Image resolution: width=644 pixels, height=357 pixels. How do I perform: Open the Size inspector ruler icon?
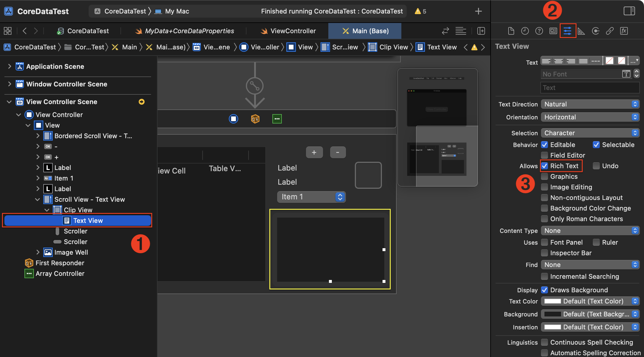point(581,31)
